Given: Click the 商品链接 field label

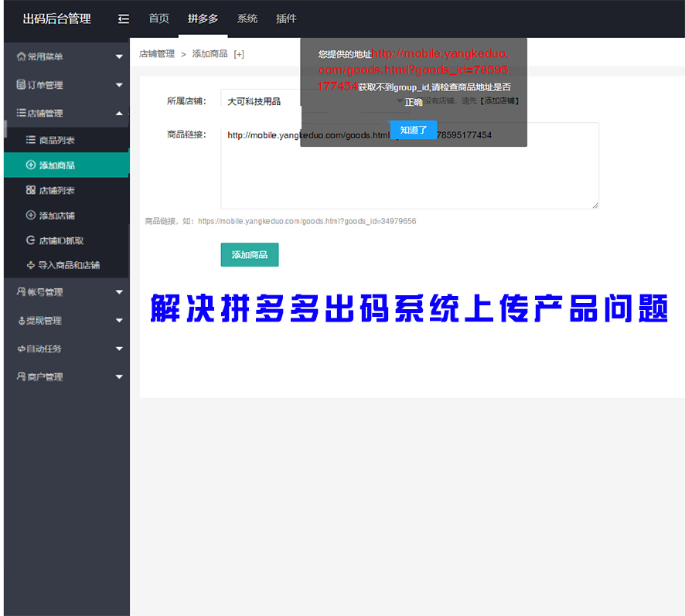Looking at the screenshot, I should click(186, 134).
